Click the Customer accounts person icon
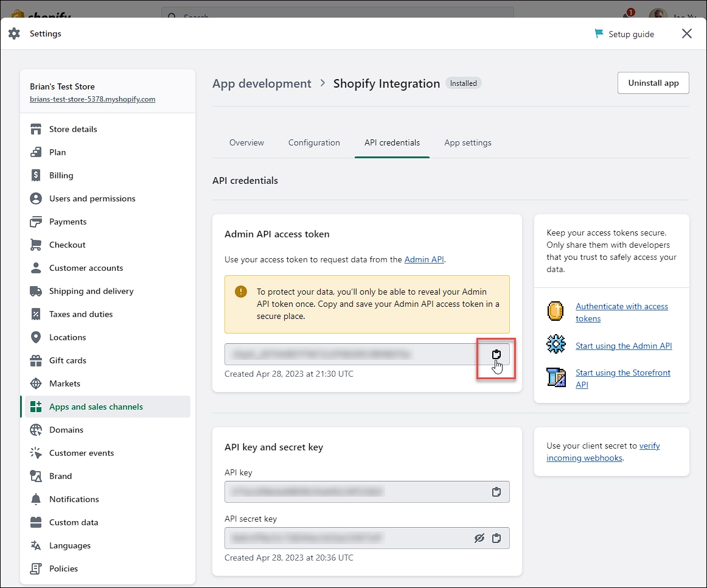 (36, 268)
